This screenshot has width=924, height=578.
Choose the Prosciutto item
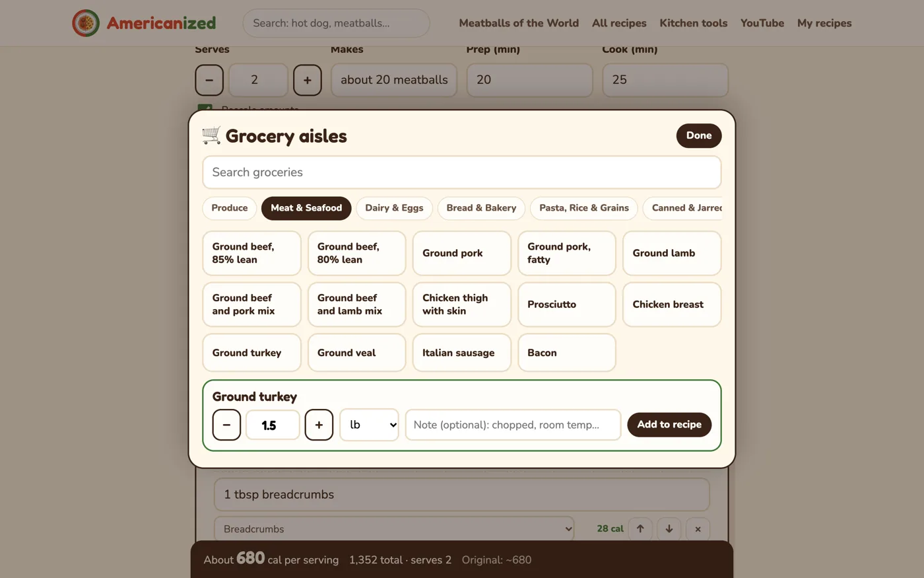coord(567,305)
